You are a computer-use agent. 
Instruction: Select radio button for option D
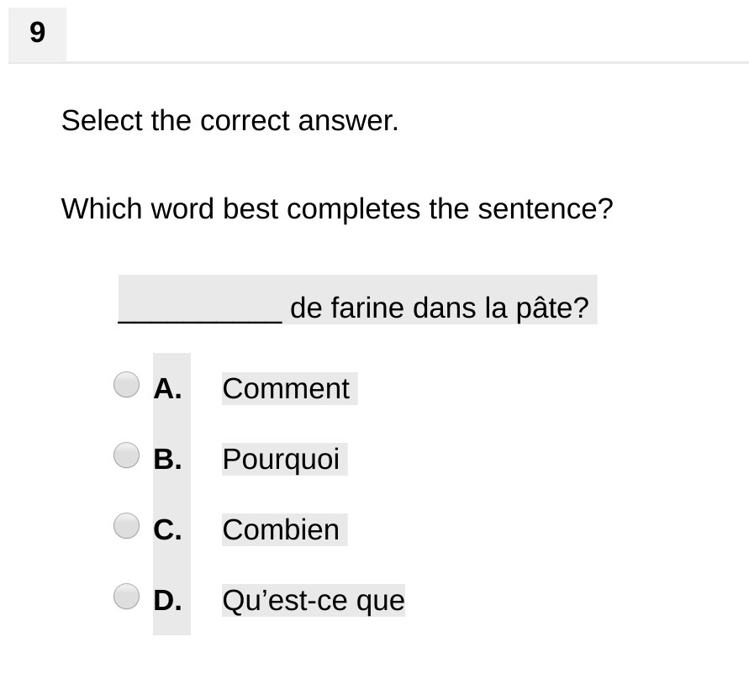click(x=126, y=597)
